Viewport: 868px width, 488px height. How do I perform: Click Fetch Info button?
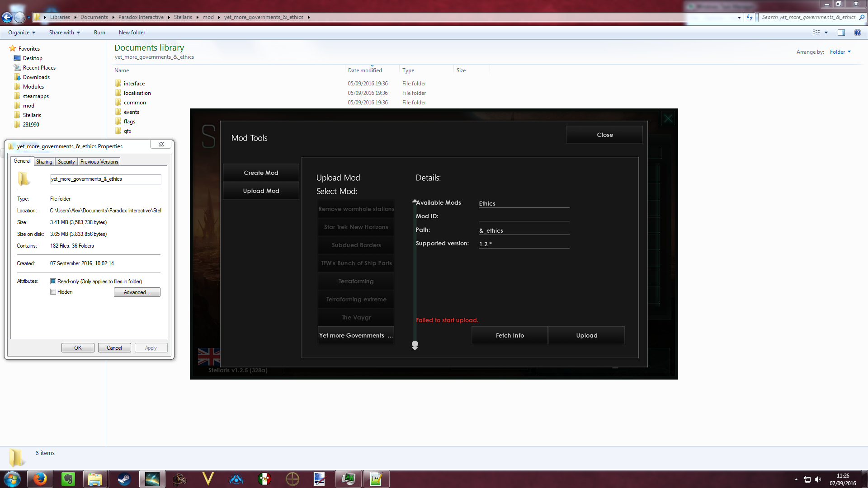pos(509,335)
